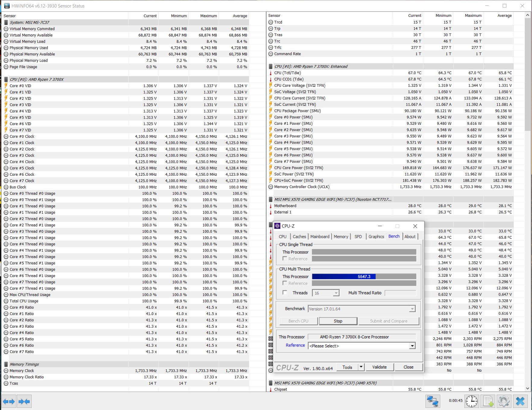Click the icon beside Virtual Memory Commited
Screen dimensions: 532x410
(6, 29)
